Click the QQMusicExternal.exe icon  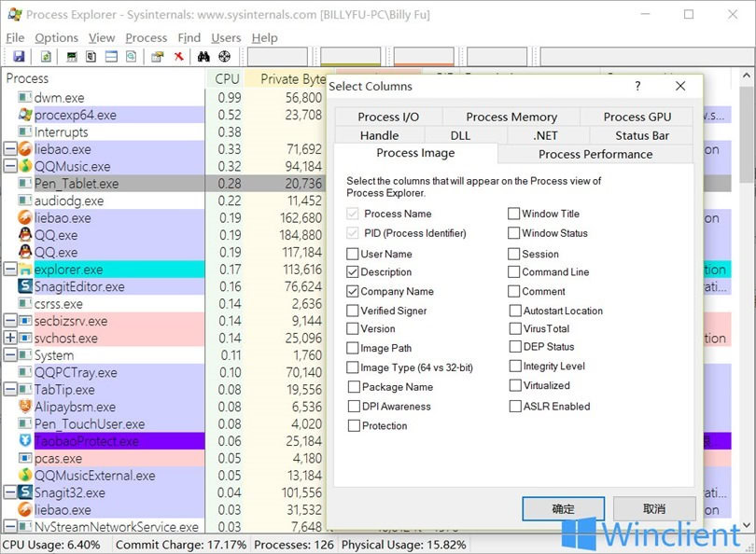[25, 475]
